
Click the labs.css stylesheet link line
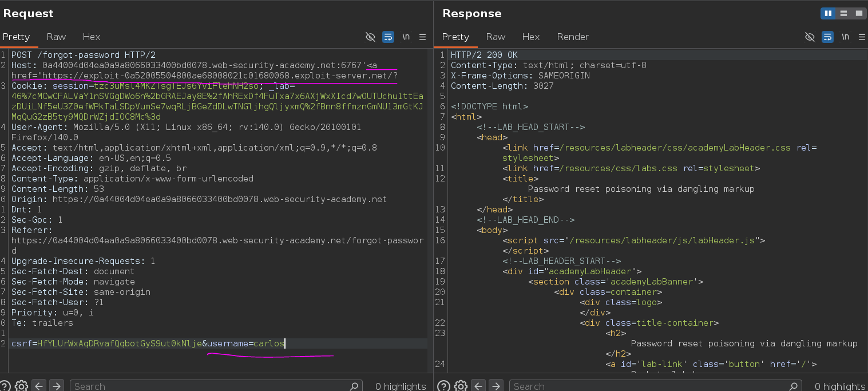tap(632, 168)
